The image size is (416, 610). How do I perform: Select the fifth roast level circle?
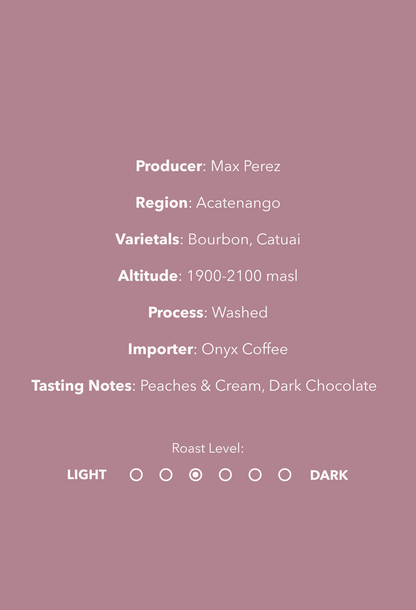tap(255, 475)
